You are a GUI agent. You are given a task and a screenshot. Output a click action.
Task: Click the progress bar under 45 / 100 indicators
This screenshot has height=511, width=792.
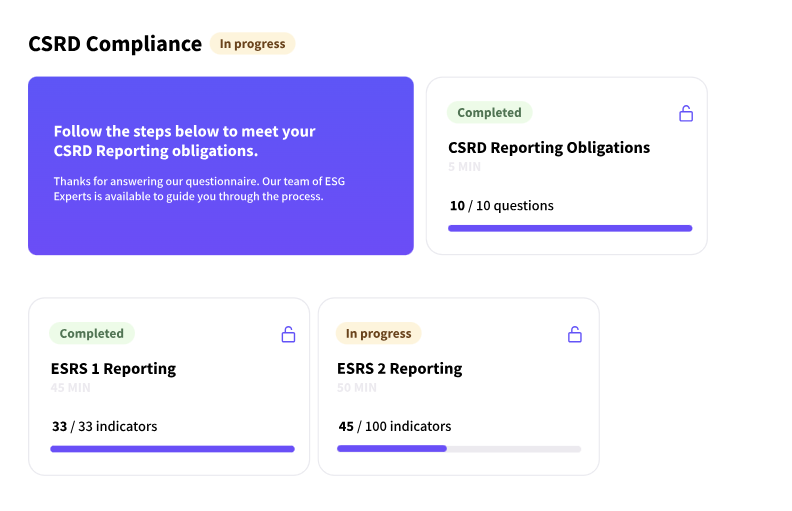(459, 449)
